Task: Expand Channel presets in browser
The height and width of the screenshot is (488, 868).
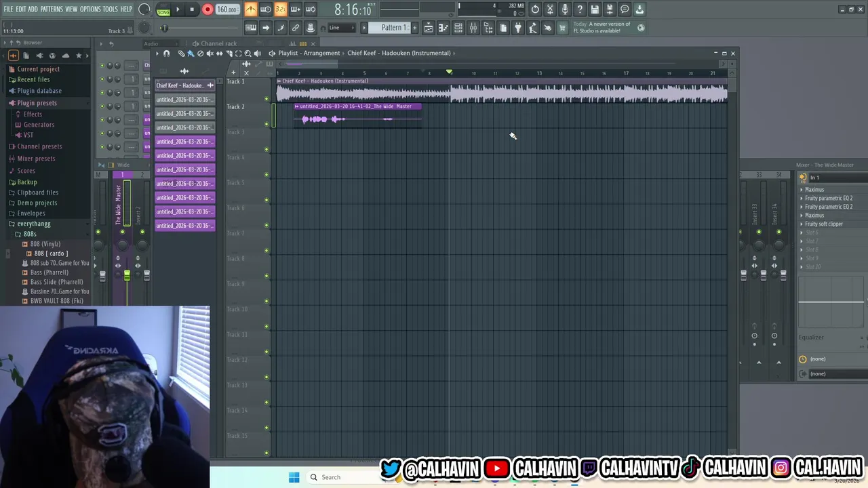Action: pos(39,146)
